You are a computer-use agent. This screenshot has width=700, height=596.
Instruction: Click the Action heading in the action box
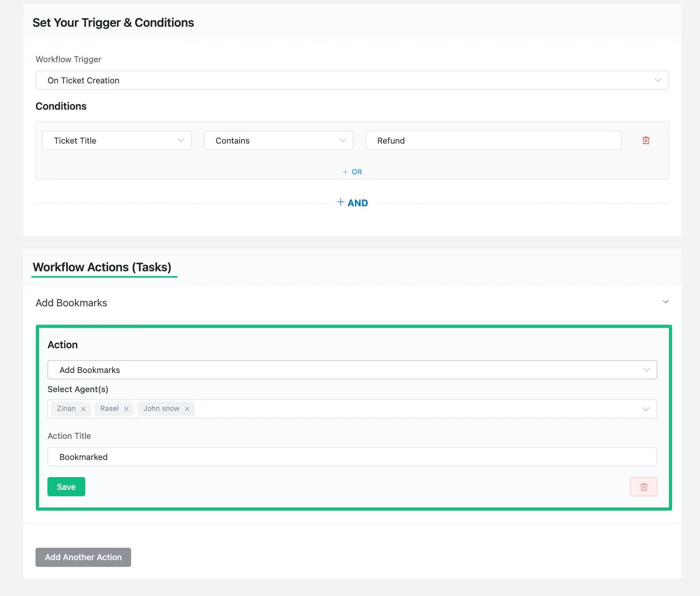coord(63,345)
